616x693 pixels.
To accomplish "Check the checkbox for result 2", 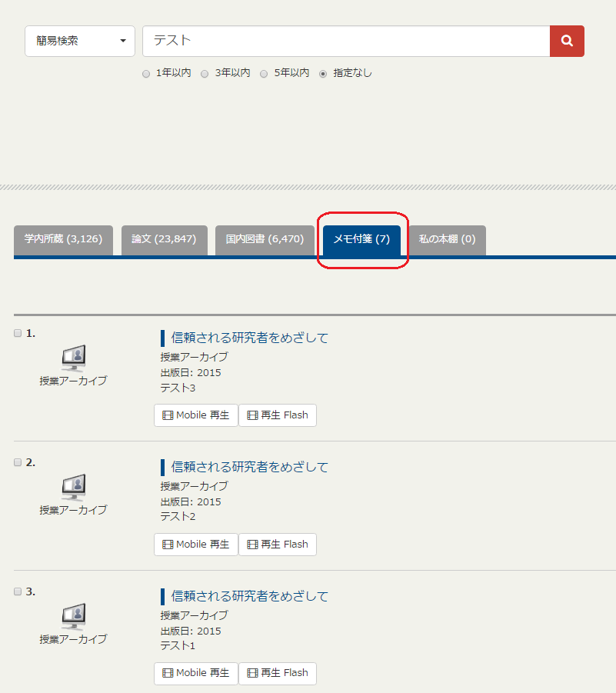I will [18, 462].
